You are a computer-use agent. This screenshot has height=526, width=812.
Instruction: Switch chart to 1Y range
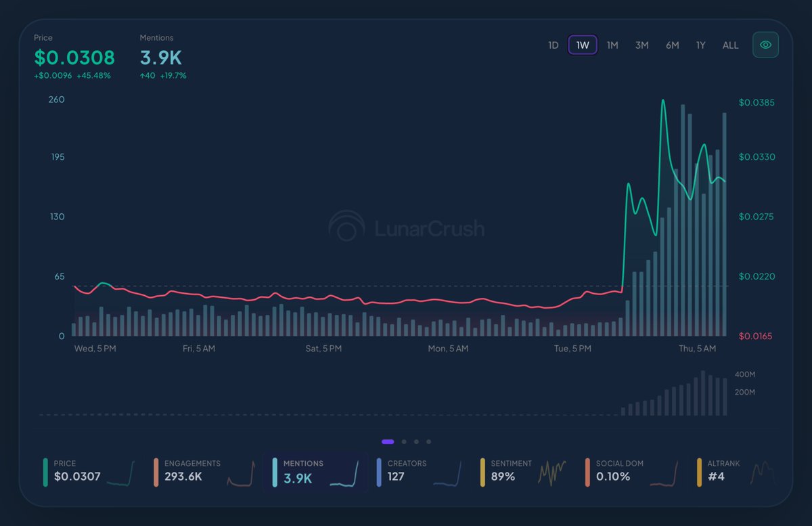(701, 45)
